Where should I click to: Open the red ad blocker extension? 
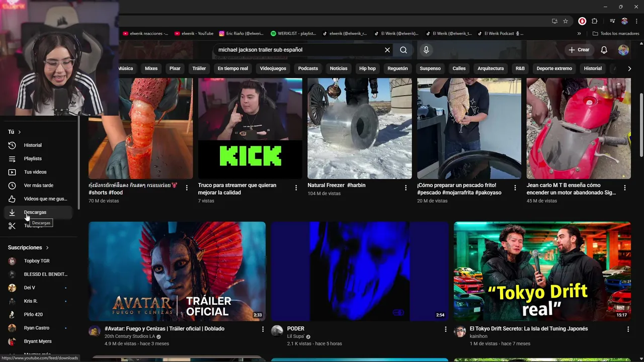(x=582, y=21)
